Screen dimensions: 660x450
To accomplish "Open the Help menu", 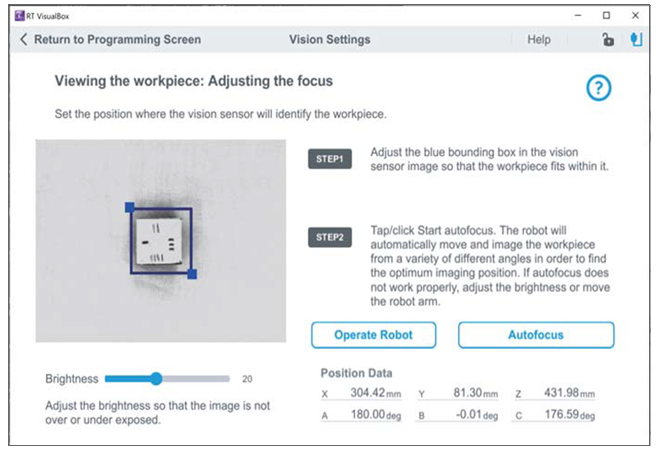I will point(538,40).
